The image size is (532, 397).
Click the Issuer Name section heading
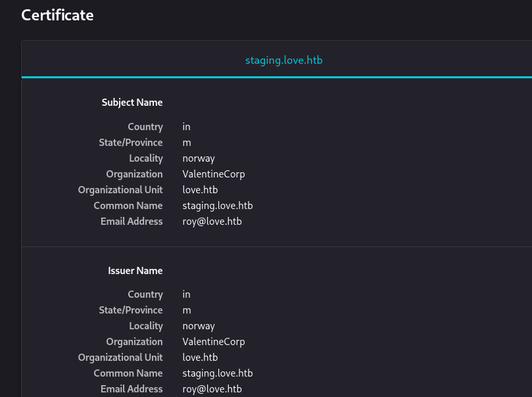(x=135, y=271)
